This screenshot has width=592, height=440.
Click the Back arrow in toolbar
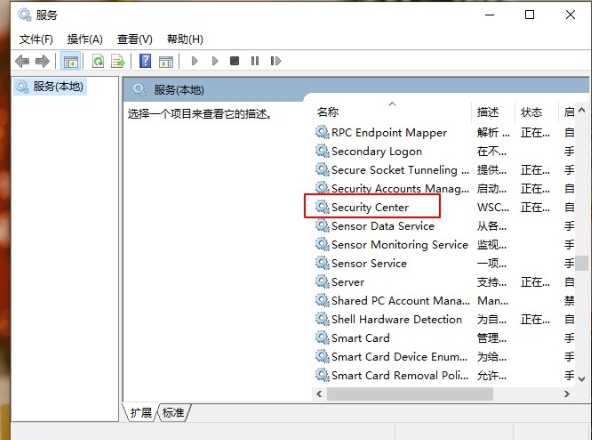point(22,61)
